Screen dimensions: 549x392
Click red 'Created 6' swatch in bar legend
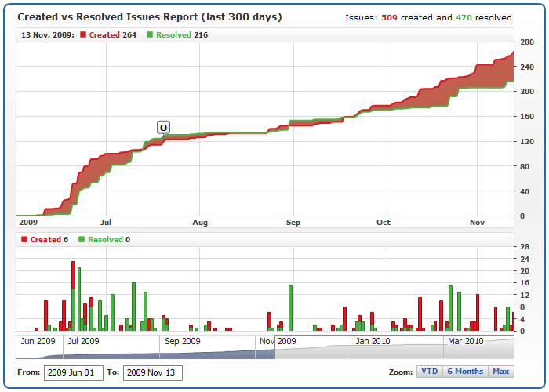pos(24,240)
